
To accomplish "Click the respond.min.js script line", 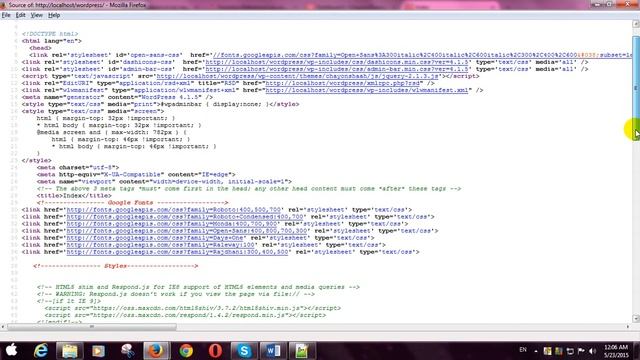I will (x=185, y=315).
